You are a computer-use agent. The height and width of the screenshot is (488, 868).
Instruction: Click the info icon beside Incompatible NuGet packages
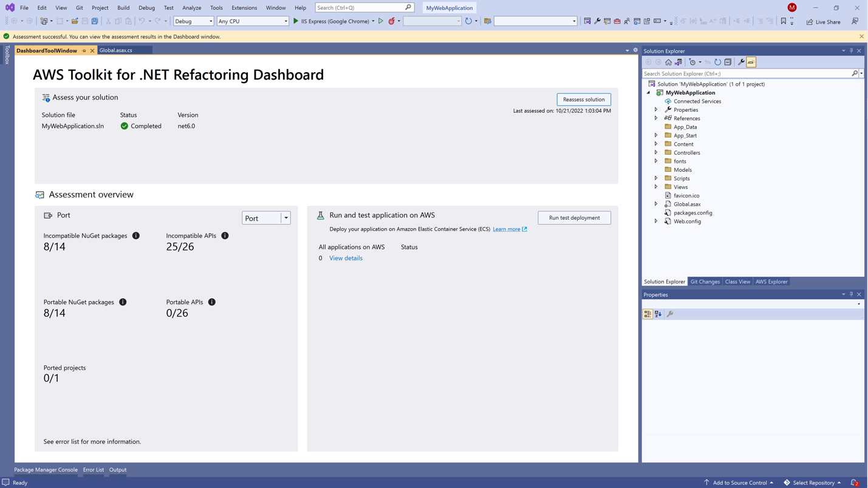136,236
